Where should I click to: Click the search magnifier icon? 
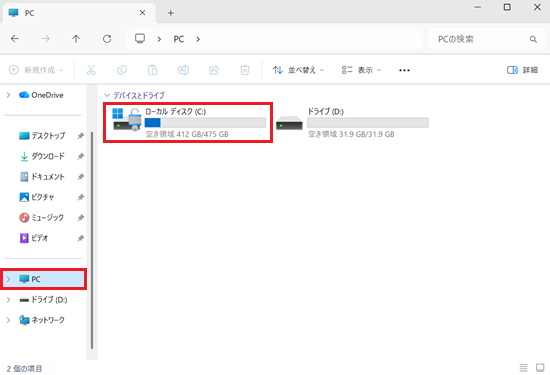tap(533, 39)
